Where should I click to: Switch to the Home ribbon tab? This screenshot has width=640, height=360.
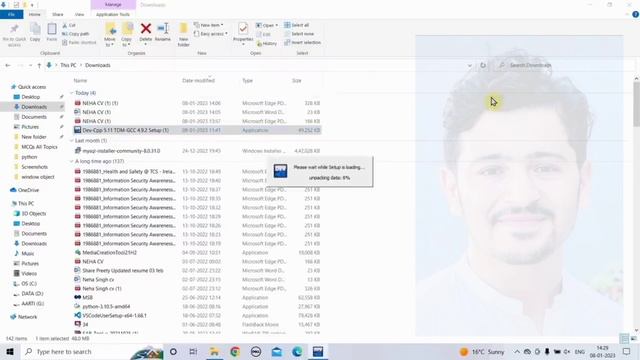coord(35,14)
